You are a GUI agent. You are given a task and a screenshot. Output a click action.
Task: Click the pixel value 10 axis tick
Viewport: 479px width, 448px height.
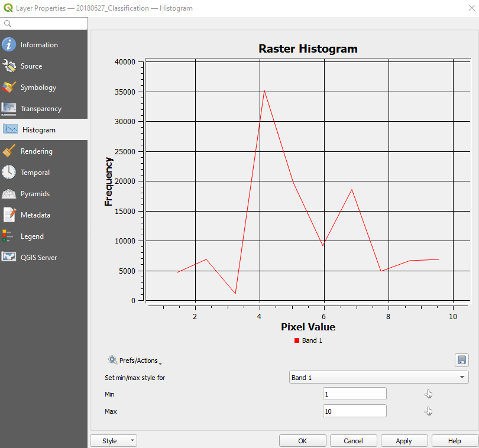[453, 317]
